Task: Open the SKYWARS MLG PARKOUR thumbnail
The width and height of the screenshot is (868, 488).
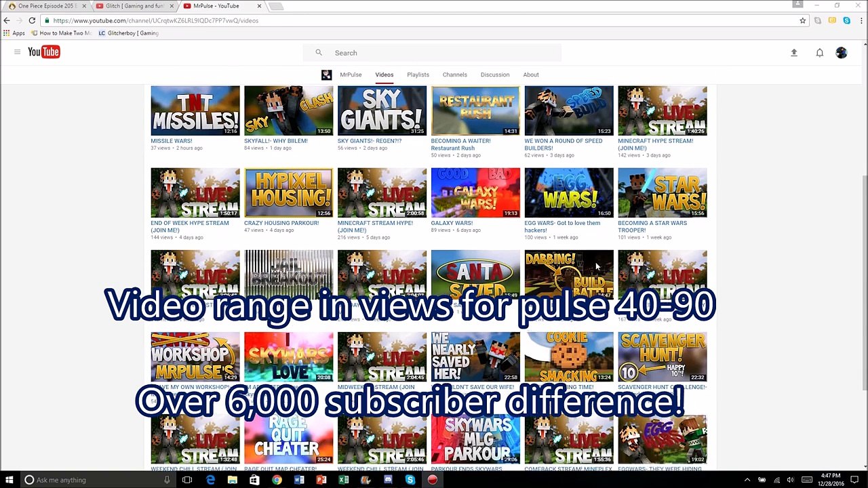Action: [475, 439]
